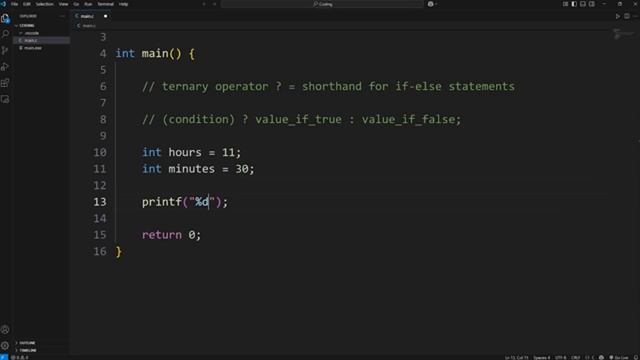Viewport: 640px width, 360px height.
Task: Open the Search view in activity bar
Action: click(x=5, y=34)
